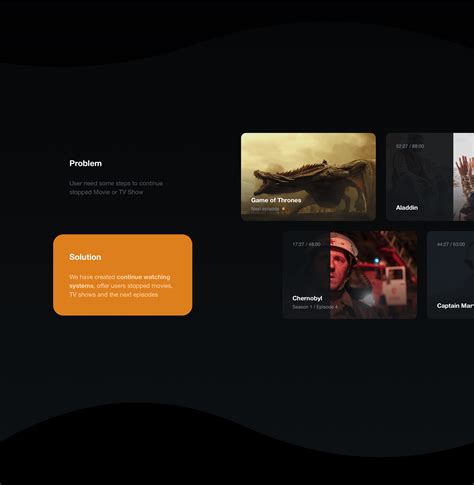474x485 pixels.
Task: Open the Chernobyl firefighter card
Action: pos(350,275)
